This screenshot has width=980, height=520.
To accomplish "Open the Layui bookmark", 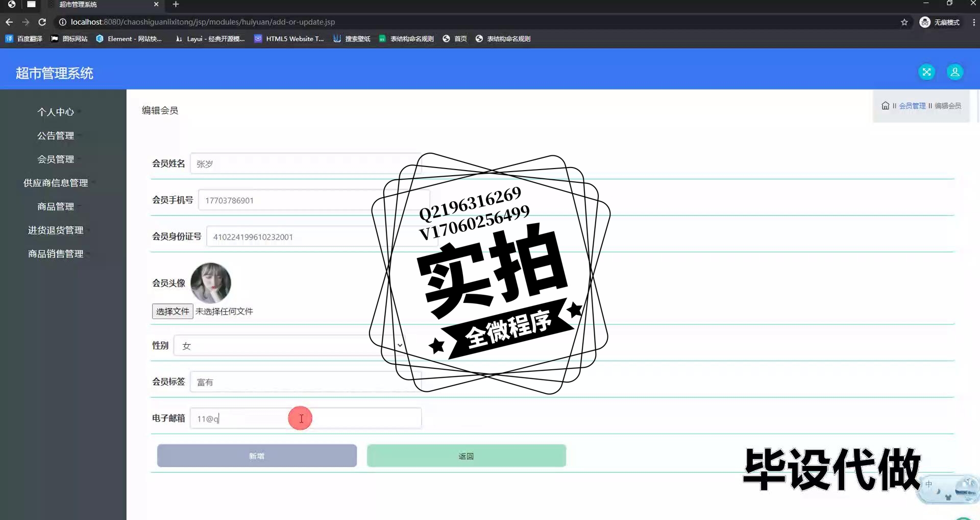I will (x=210, y=39).
